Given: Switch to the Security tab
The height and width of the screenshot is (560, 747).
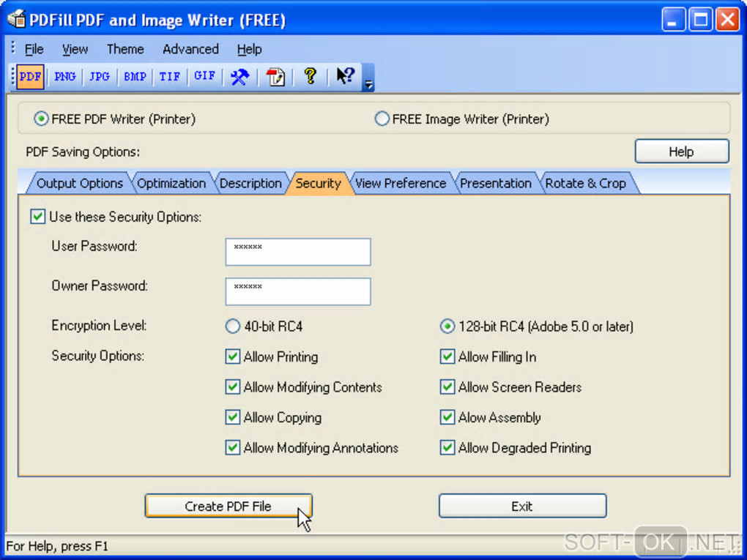Looking at the screenshot, I should pos(319,183).
